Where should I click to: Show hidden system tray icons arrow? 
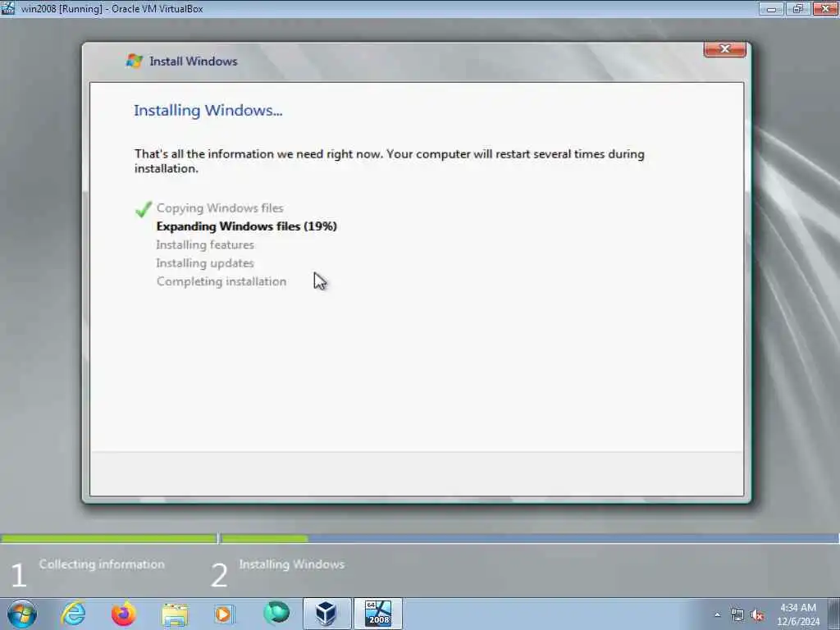click(x=717, y=615)
